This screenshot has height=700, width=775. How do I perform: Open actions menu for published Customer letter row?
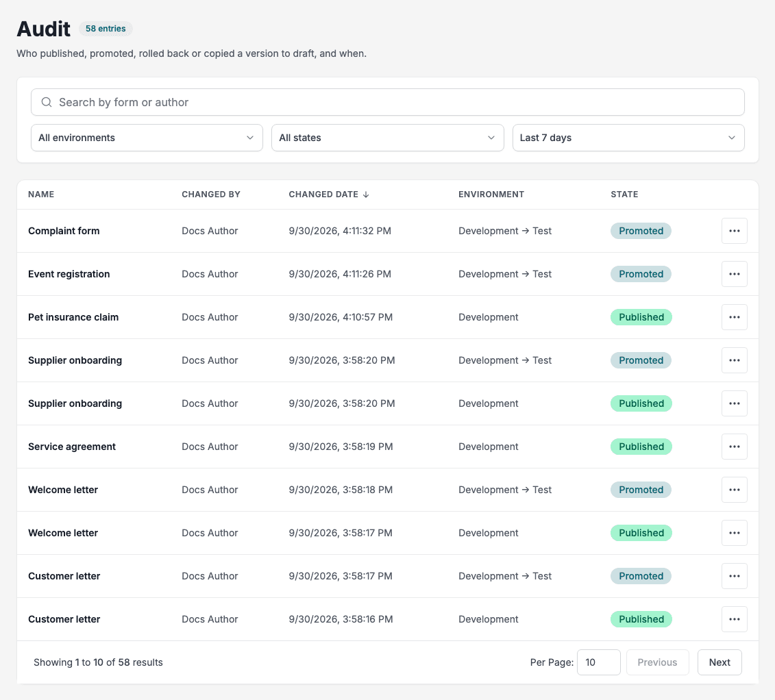(x=734, y=619)
